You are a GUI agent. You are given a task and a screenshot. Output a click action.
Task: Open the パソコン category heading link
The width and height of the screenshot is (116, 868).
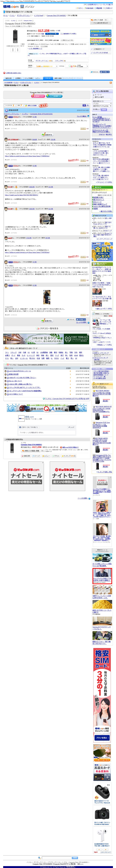(x=30, y=7)
